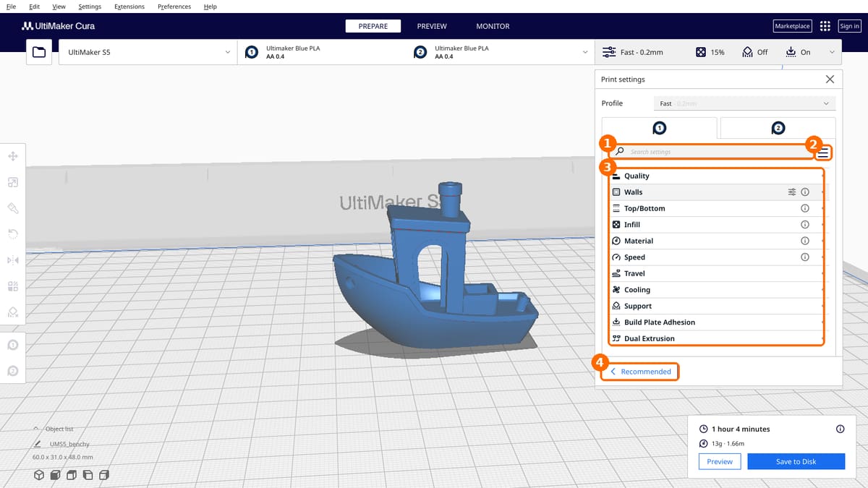868x488 pixels.
Task: Click the info icon on the Speed row
Action: tap(805, 257)
